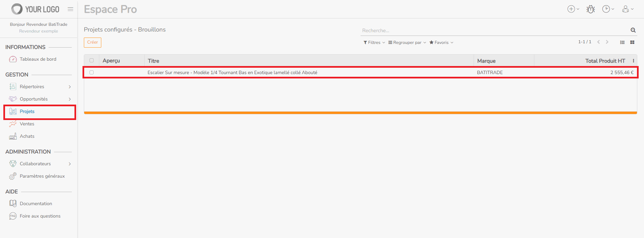
Task: Click the Collaborateurs team icon
Action: [13, 164]
